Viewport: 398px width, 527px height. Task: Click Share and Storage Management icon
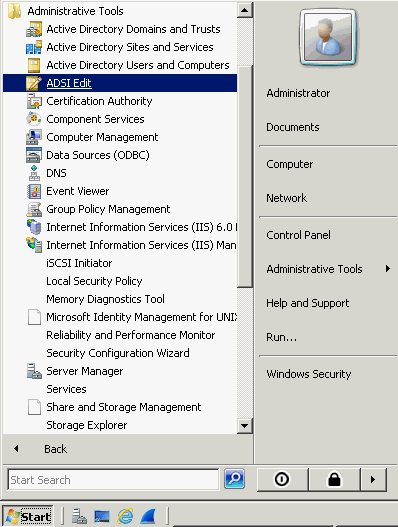click(x=34, y=407)
